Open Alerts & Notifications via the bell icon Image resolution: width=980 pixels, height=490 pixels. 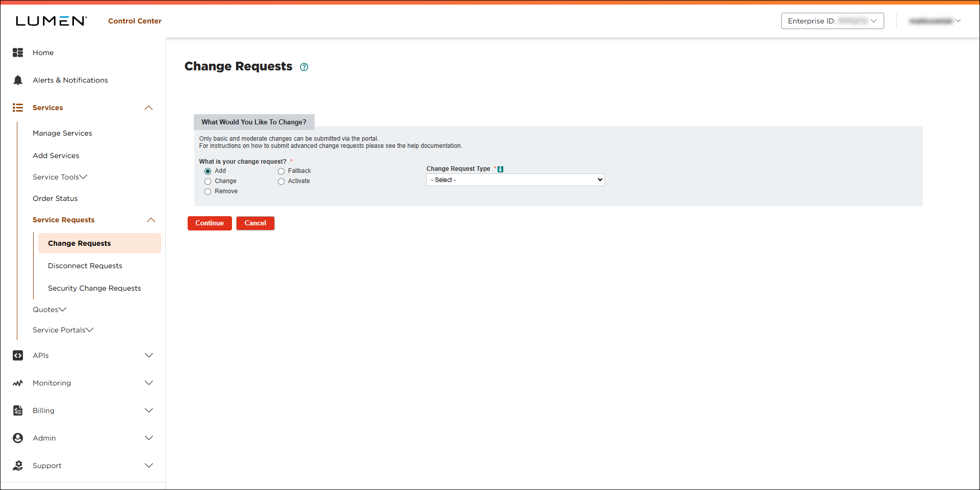click(x=18, y=80)
